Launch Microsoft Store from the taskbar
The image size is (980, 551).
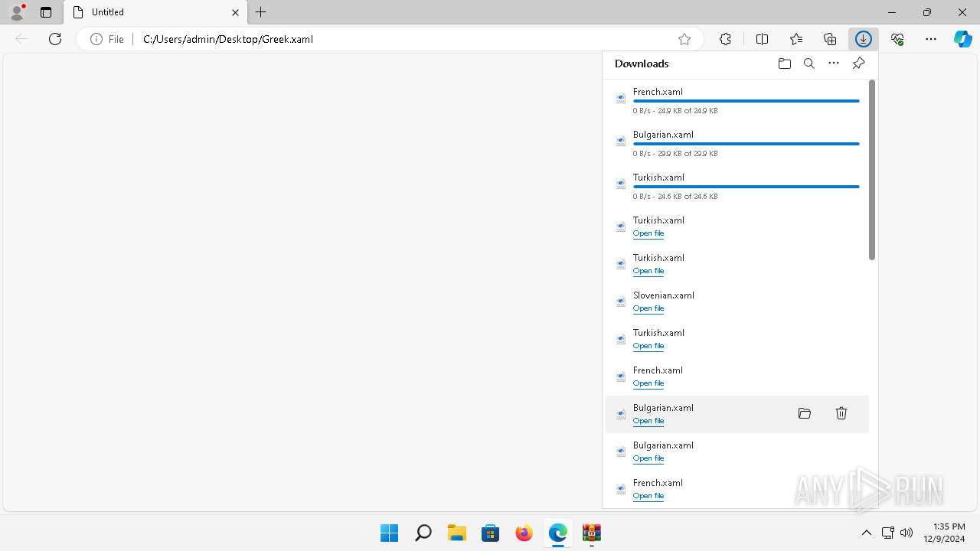coord(490,533)
